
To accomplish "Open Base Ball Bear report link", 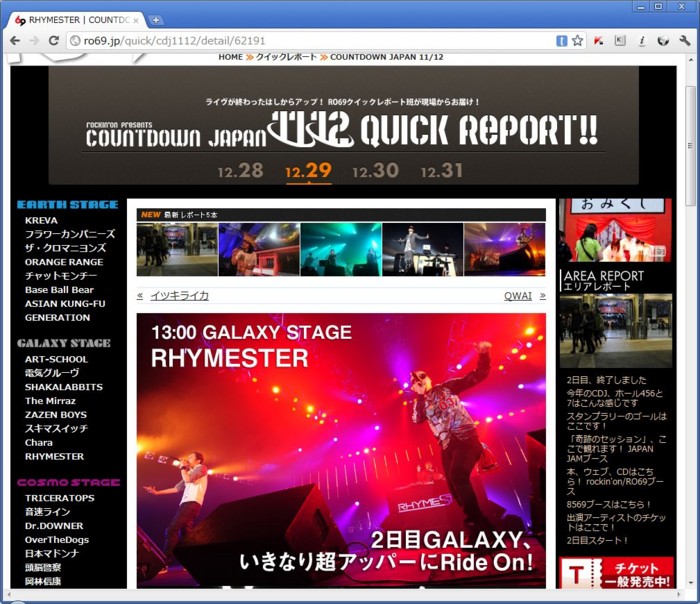I will [59, 290].
